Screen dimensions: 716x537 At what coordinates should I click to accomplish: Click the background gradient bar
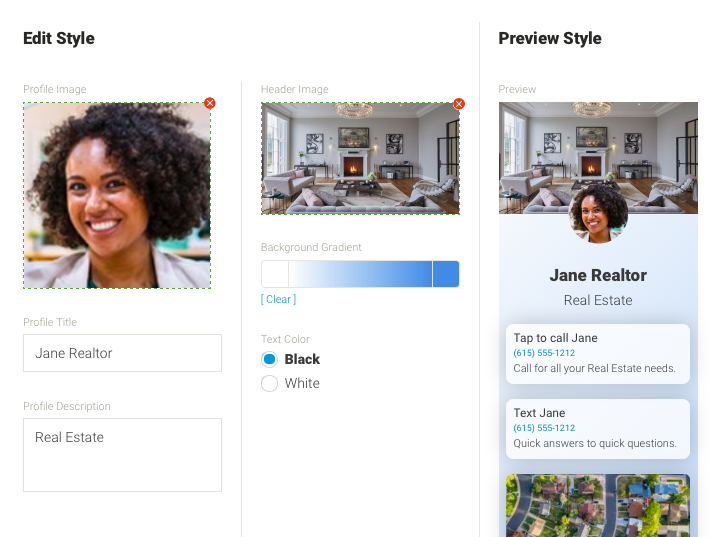(360, 274)
